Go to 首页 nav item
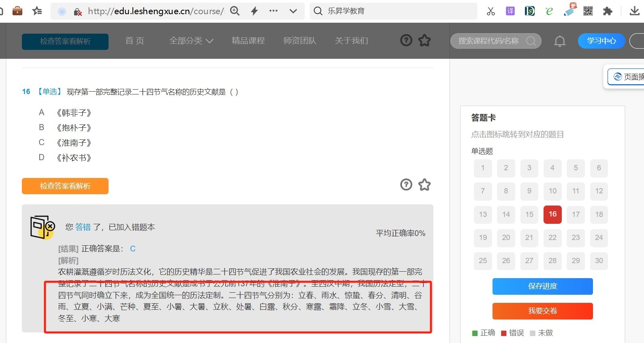The image size is (644, 343). pyautogui.click(x=135, y=41)
